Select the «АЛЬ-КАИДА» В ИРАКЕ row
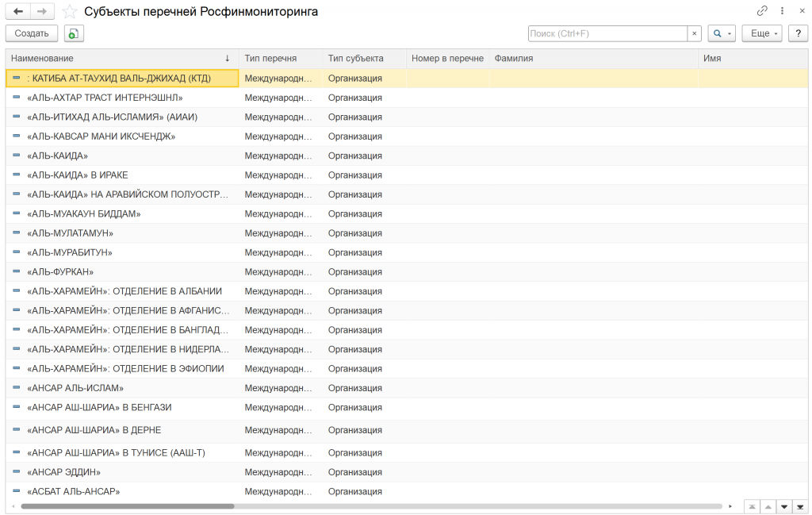 tap(407, 175)
